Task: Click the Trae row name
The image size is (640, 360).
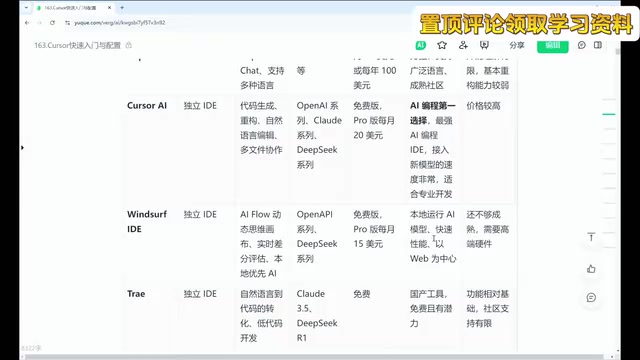Action: (x=136, y=294)
